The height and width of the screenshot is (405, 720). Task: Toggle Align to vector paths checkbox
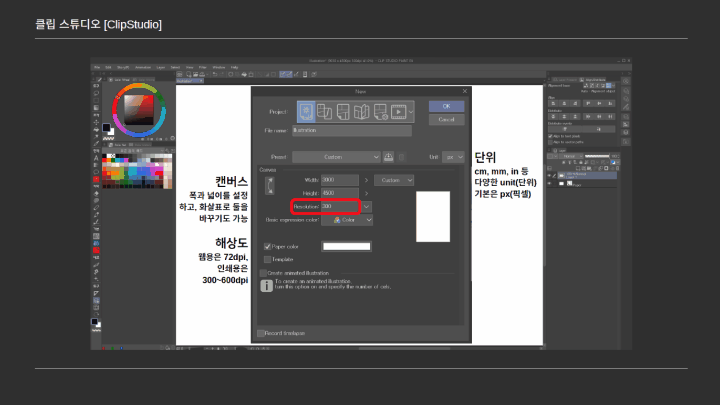[x=550, y=142]
